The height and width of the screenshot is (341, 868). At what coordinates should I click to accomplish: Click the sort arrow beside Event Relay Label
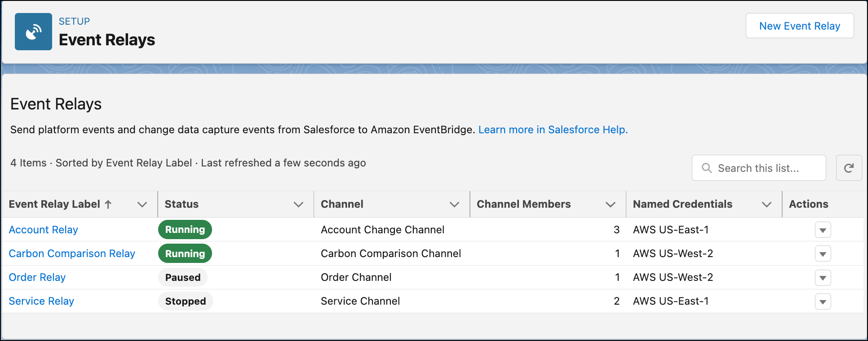tap(108, 205)
